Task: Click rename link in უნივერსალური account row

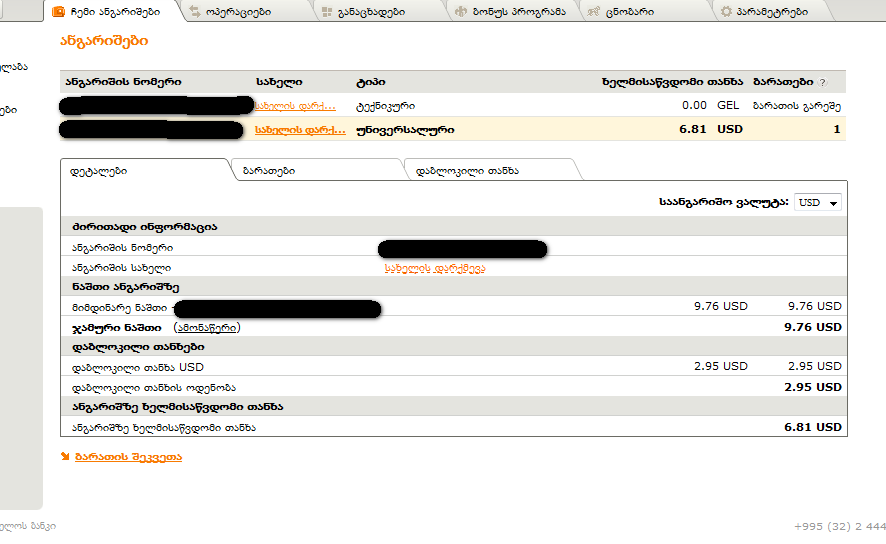Action: click(300, 129)
